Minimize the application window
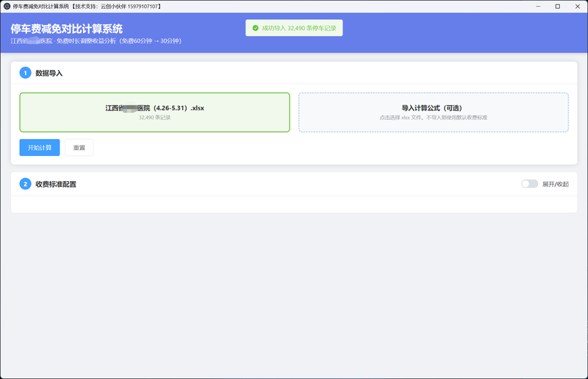 click(538, 7)
